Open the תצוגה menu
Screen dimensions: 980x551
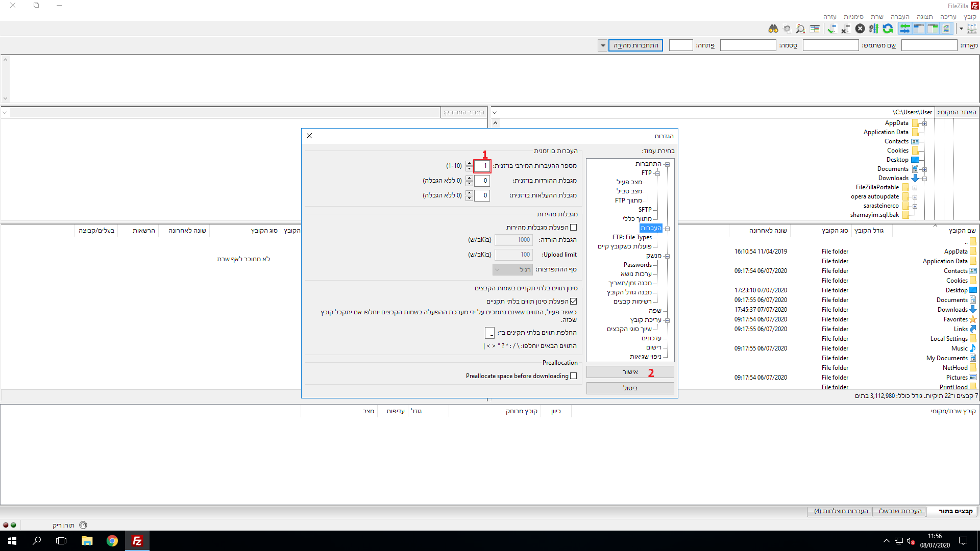924,17
